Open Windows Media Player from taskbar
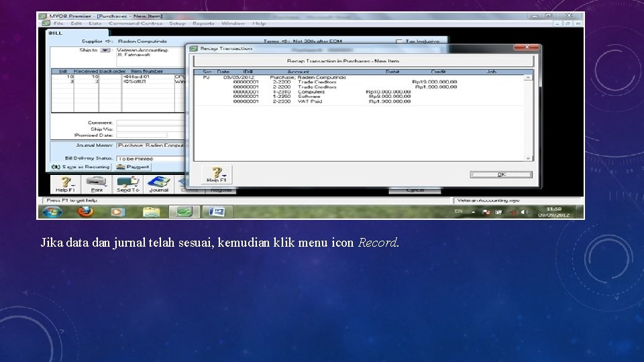The width and height of the screenshot is (644, 362). pos(117,212)
